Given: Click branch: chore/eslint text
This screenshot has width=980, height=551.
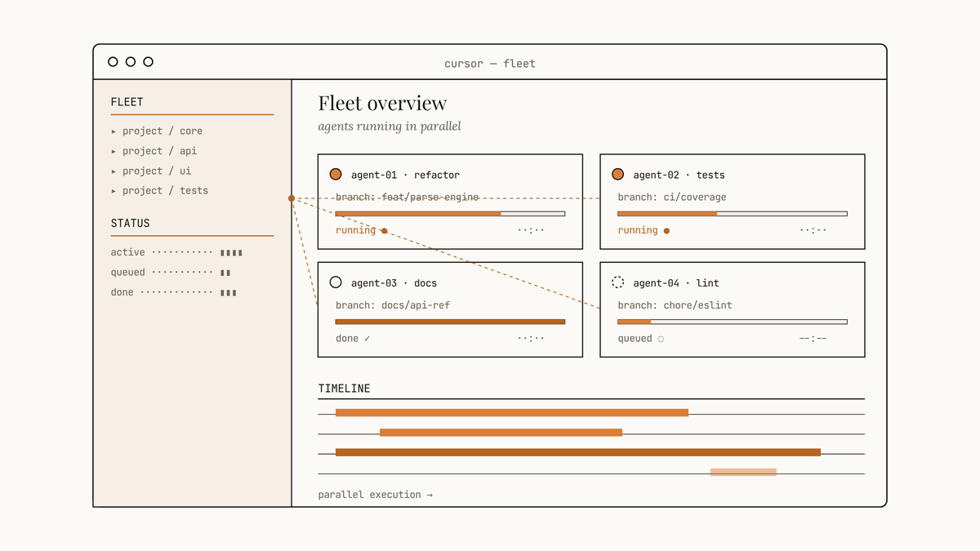Looking at the screenshot, I should pyautogui.click(x=675, y=305).
